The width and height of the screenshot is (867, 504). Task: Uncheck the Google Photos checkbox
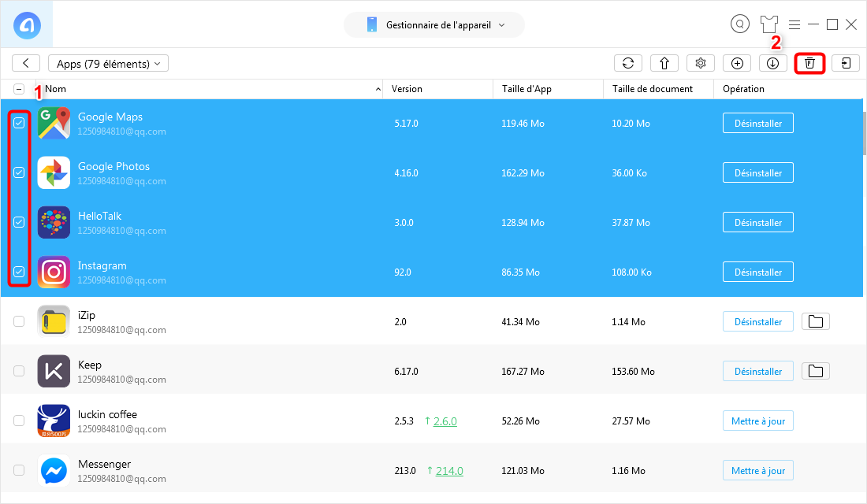click(19, 172)
